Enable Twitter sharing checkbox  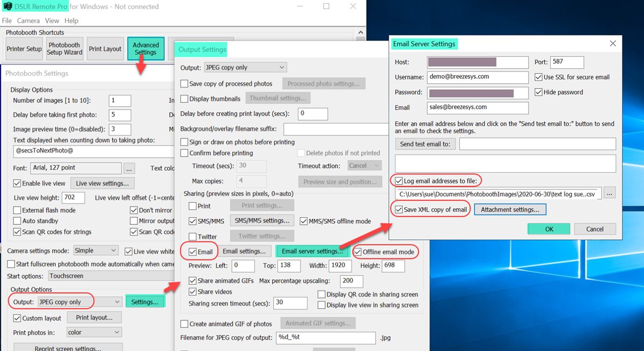click(x=193, y=237)
